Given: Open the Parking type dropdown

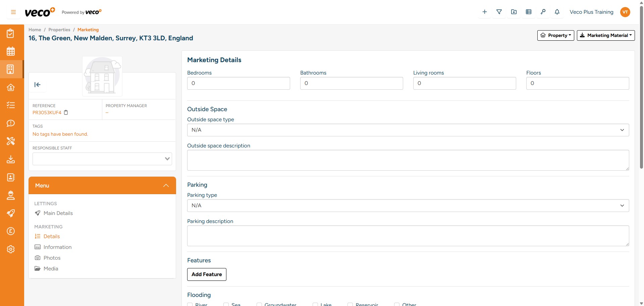Looking at the screenshot, I should [408, 206].
